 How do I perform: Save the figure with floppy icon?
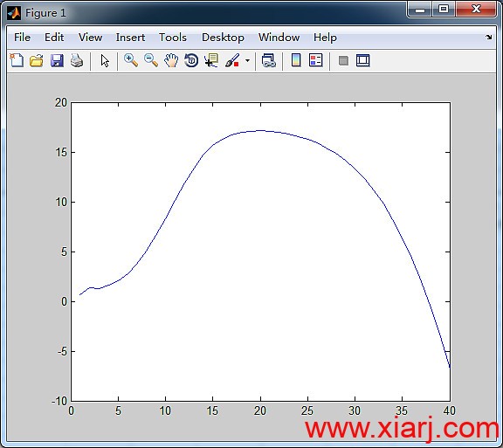click(57, 60)
